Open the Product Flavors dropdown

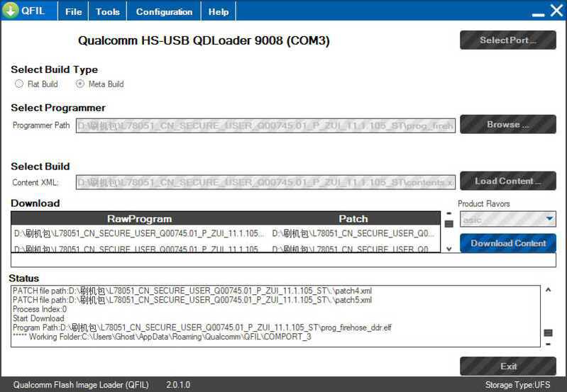click(507, 219)
